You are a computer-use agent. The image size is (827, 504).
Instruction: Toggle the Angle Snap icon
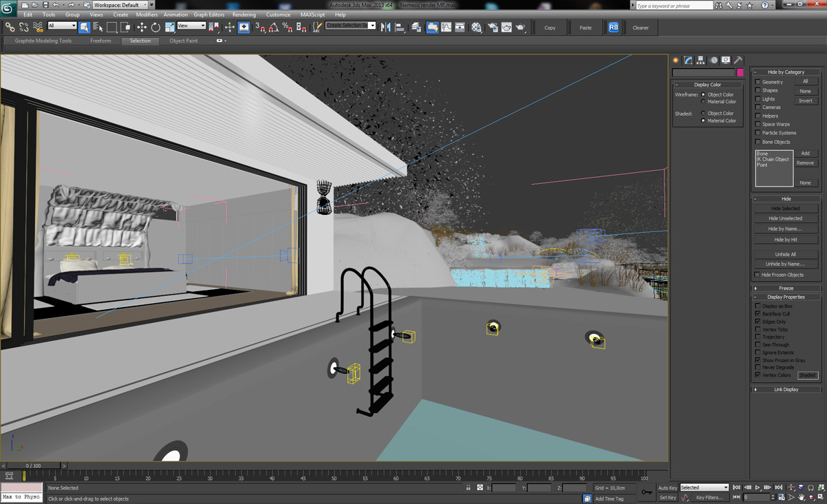point(274,28)
